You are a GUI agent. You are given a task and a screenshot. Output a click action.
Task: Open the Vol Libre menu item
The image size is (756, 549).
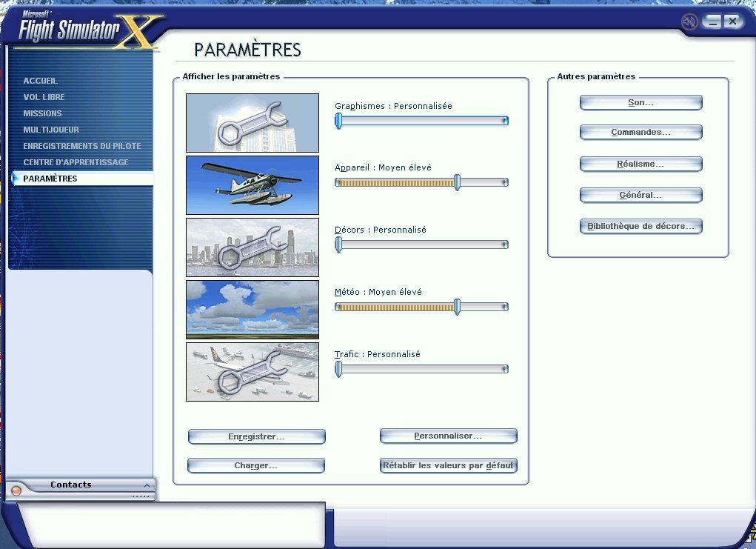(44, 97)
